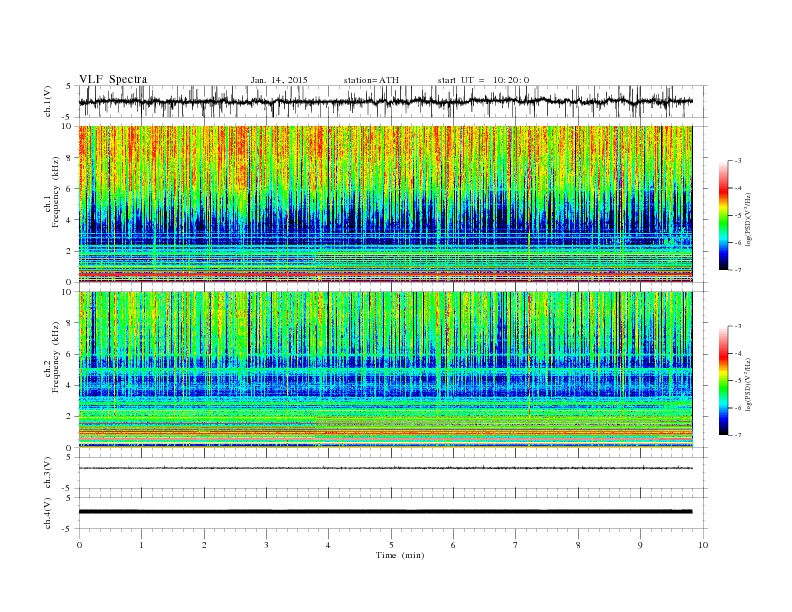Click the "6" minute tick on time axis
The width and height of the screenshot is (792, 612).
[x=453, y=545]
